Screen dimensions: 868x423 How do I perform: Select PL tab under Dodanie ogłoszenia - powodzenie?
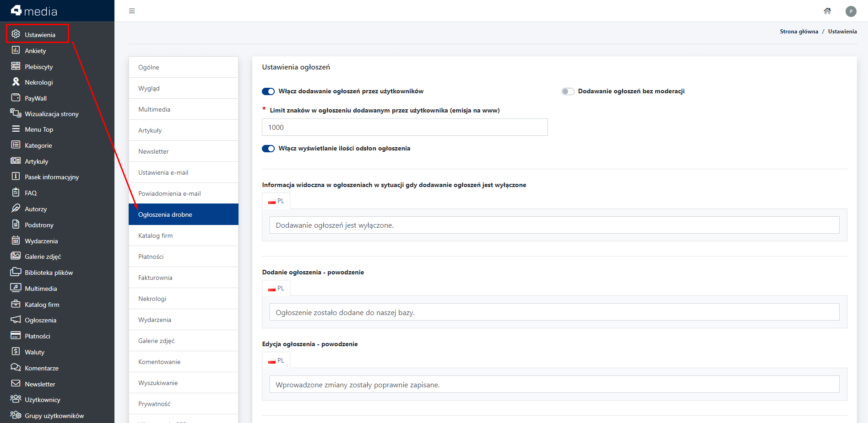(276, 288)
